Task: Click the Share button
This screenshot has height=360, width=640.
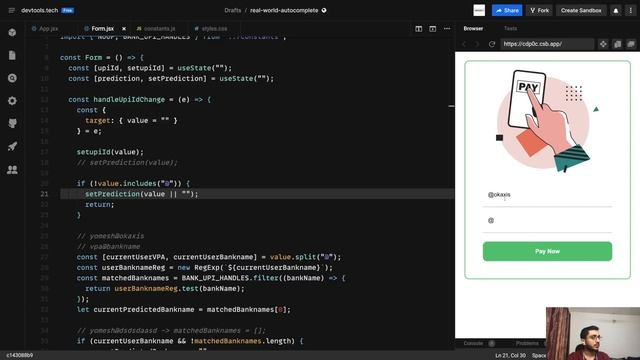Action: (x=507, y=10)
